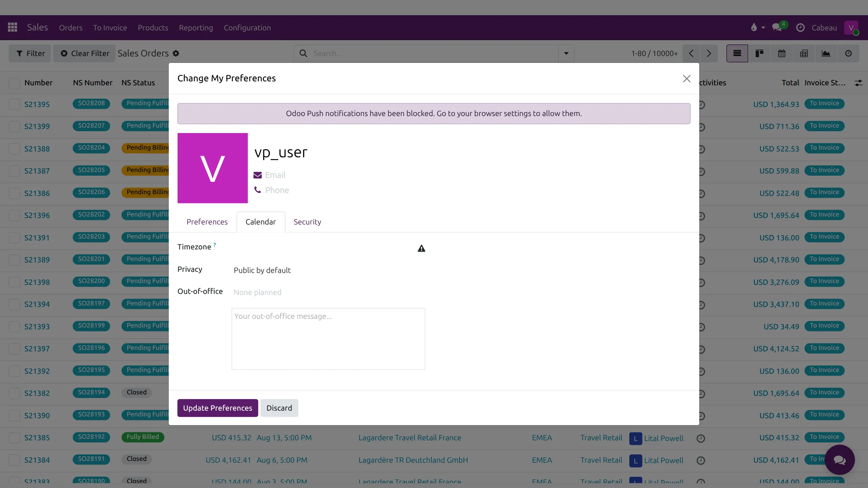Switch to graph view icon
Screen dimensions: 868x488
pos(826,53)
